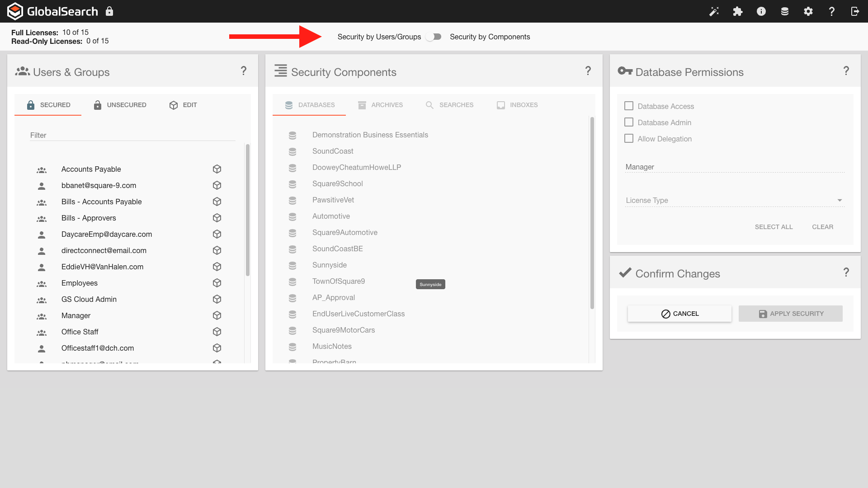This screenshot has height=488, width=868.
Task: Expand the License Type dropdown
Action: coord(735,200)
